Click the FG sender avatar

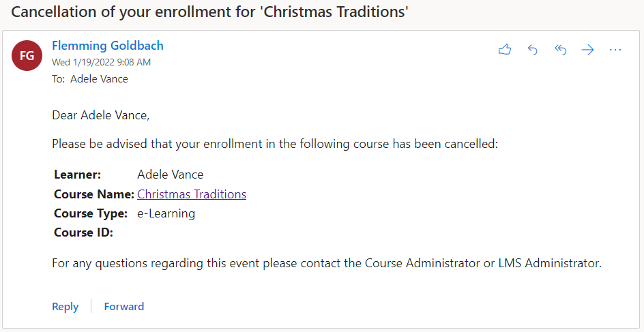coord(27,56)
